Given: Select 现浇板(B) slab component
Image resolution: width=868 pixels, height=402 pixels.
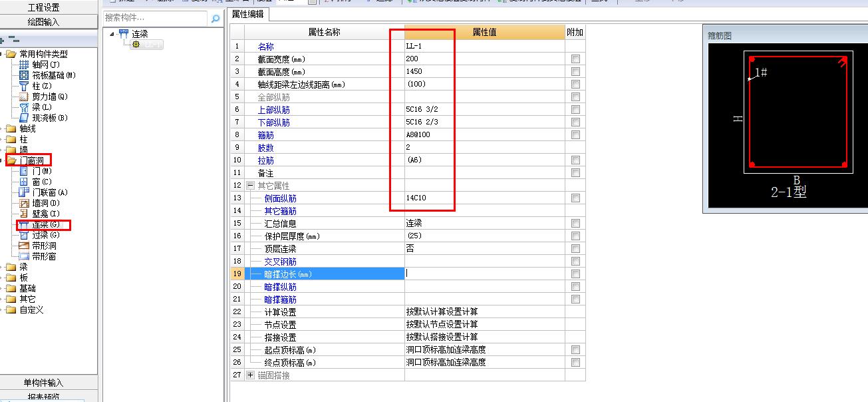Looking at the screenshot, I should [44, 118].
